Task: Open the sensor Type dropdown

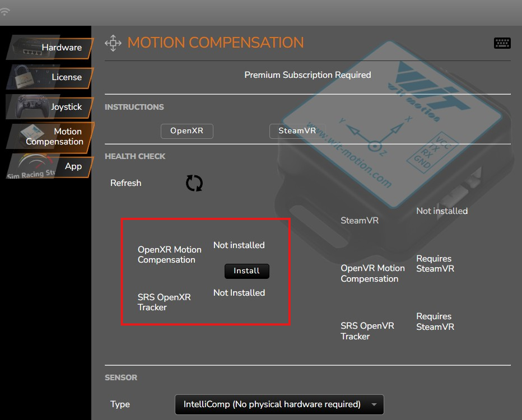Action: click(x=279, y=404)
